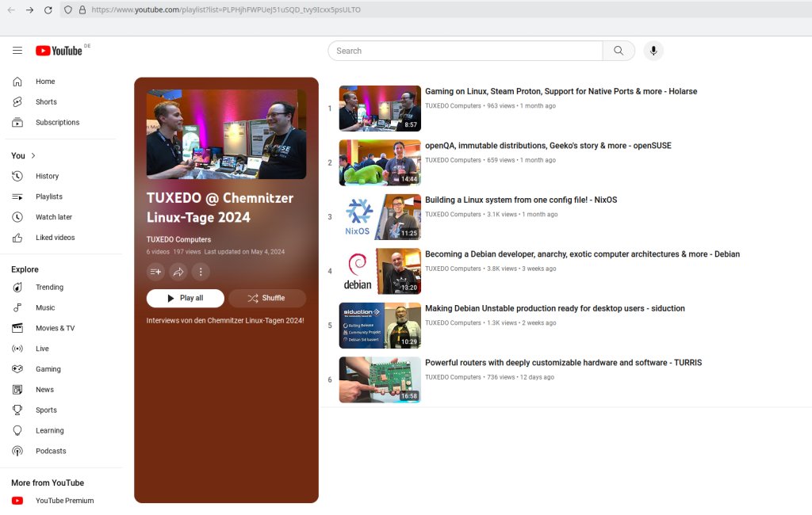812x515 pixels.
Task: Click playlist description 'Interviews von den Chemnitzer'
Action: [x=225, y=321]
